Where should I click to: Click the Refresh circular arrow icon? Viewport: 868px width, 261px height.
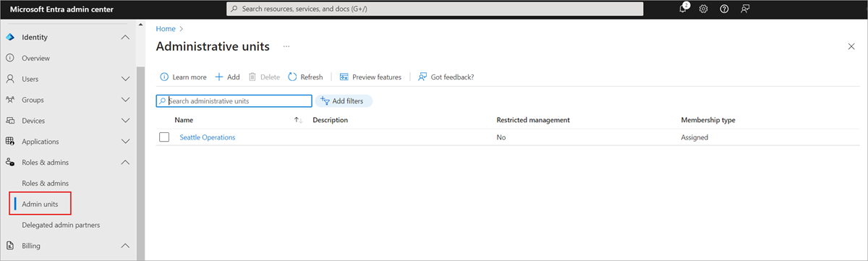click(x=292, y=77)
